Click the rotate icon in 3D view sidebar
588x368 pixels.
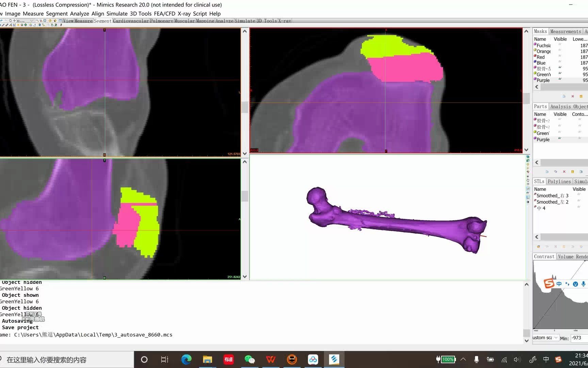tap(528, 180)
